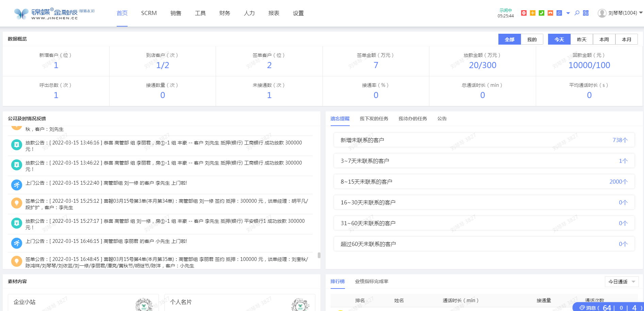Click the blue softphone circle icon
The height and width of the screenshot is (311, 644).
(x=559, y=13)
